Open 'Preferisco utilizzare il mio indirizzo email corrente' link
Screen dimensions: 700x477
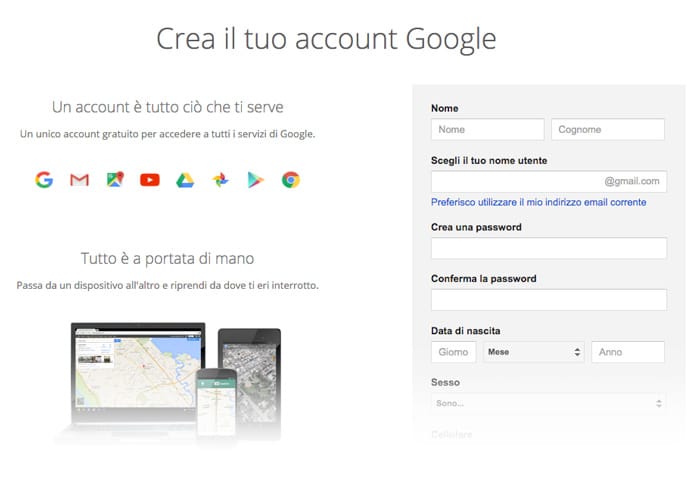538,202
